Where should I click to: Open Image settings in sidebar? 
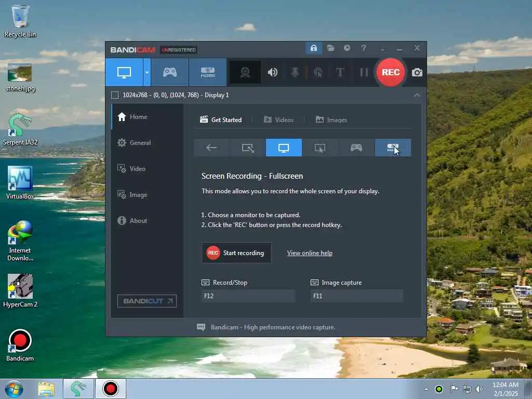point(147,195)
